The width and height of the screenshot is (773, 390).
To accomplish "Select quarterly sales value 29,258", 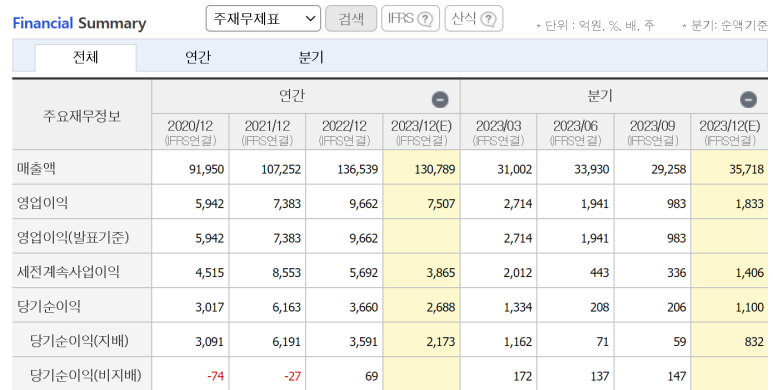I will click(x=668, y=169).
